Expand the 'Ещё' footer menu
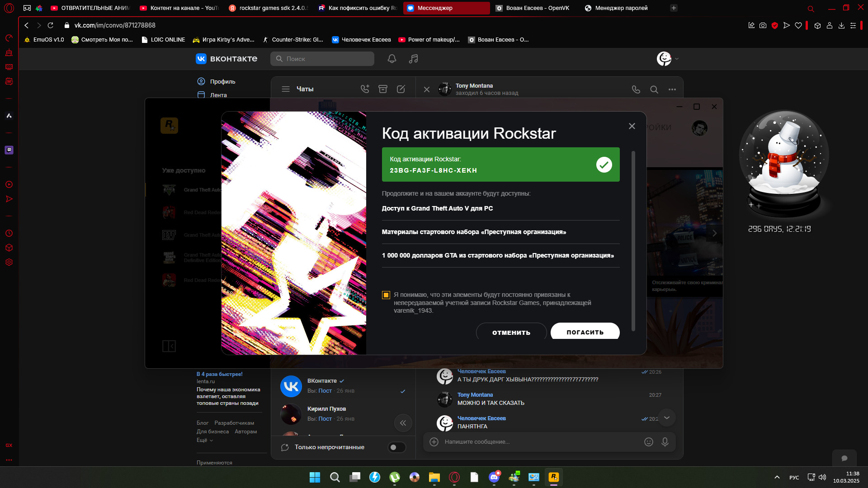The image size is (868, 488). coord(204,440)
